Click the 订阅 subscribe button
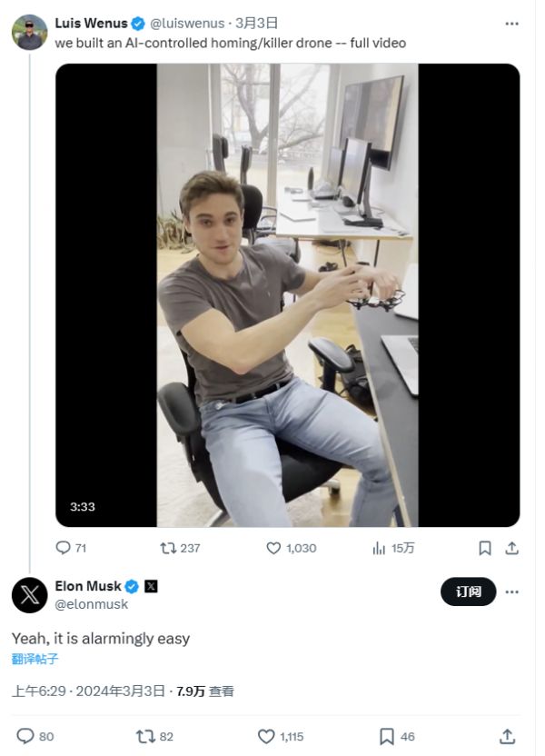Screen dimensions: 545x756 pyautogui.click(x=469, y=592)
